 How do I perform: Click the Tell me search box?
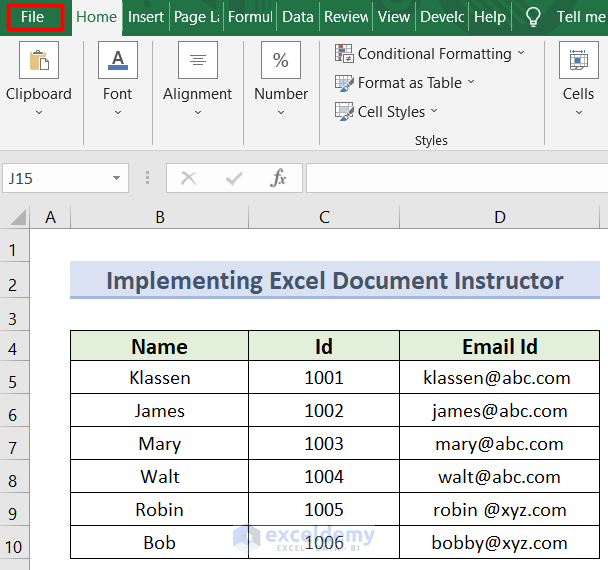pos(581,17)
